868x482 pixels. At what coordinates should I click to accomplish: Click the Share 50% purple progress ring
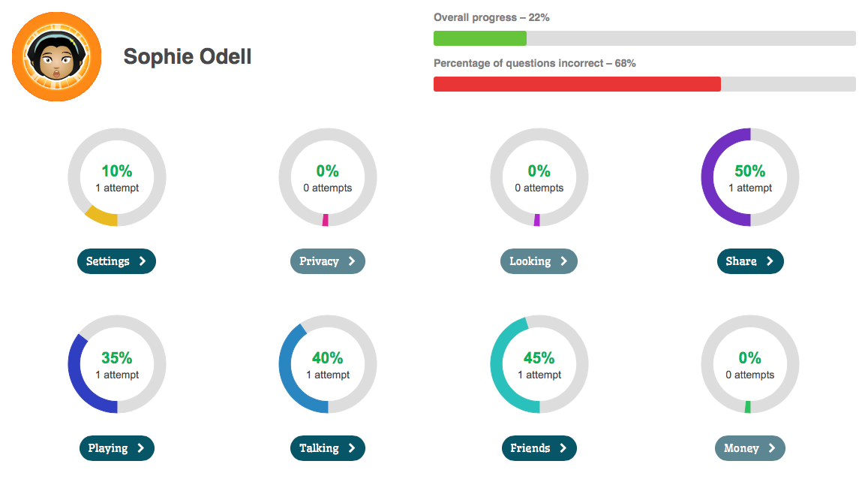pyautogui.click(x=750, y=177)
